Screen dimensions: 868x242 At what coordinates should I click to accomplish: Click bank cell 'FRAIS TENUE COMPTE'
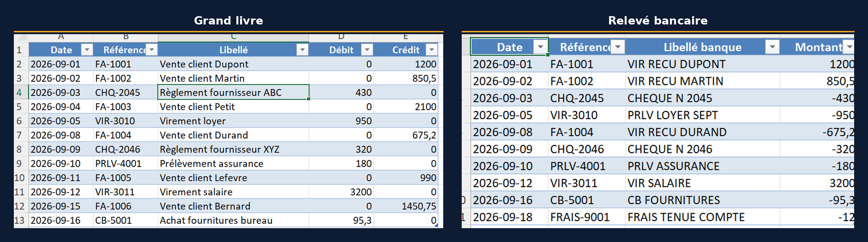coord(702,217)
